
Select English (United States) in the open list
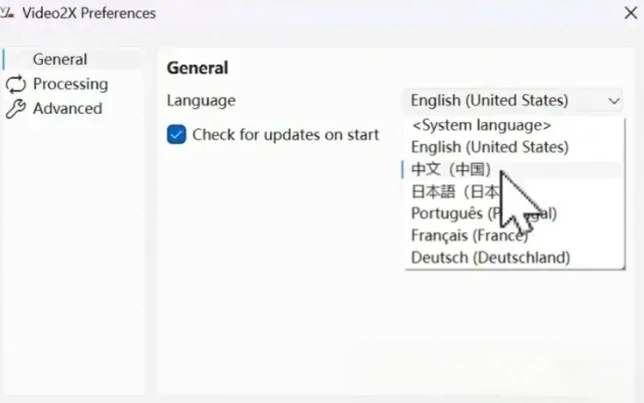[489, 147]
